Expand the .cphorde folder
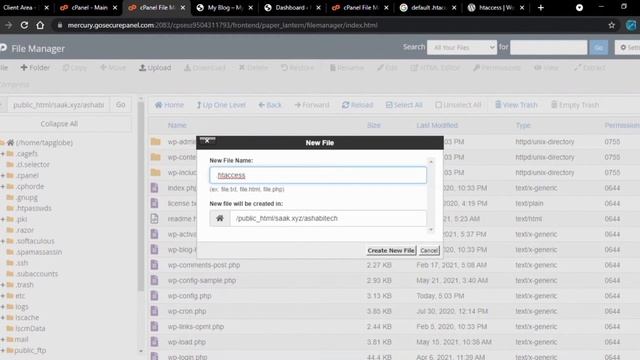This screenshot has width=640, height=360. click(x=2, y=187)
